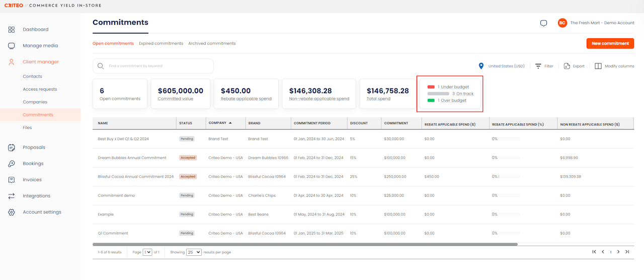644x280 pixels.
Task: Click the New commitment button
Action: click(610, 43)
